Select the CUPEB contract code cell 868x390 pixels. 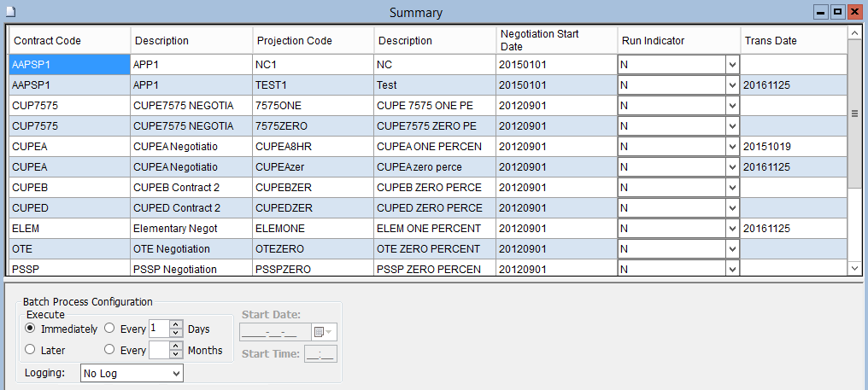pyautogui.click(x=69, y=187)
